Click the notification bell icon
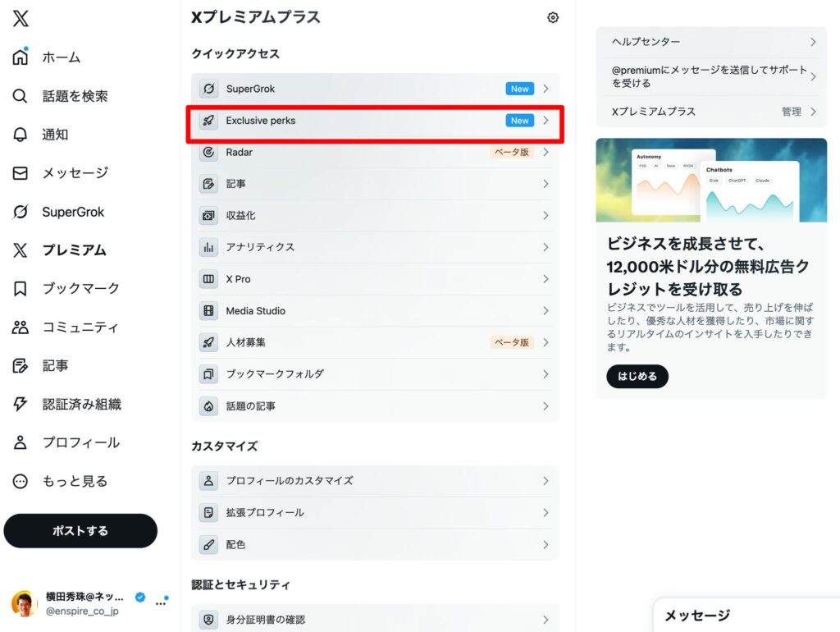Screen dimensions: 840x632 coord(21,135)
